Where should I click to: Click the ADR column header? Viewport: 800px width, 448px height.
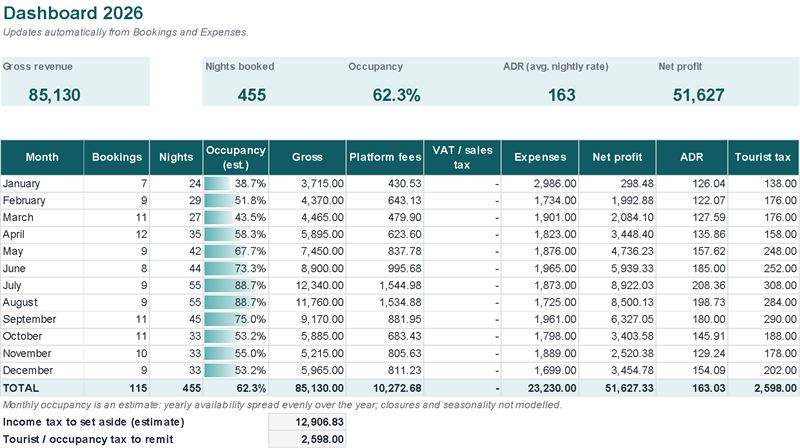tap(692, 158)
